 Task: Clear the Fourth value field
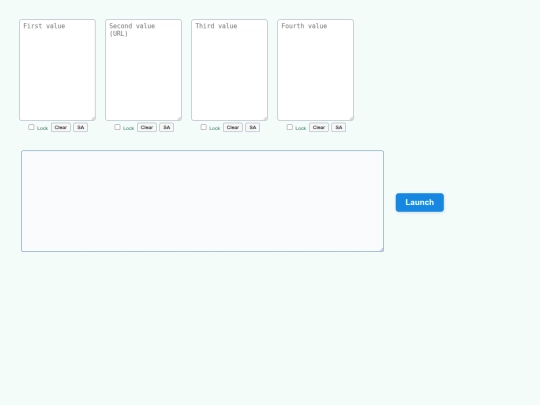click(x=319, y=127)
